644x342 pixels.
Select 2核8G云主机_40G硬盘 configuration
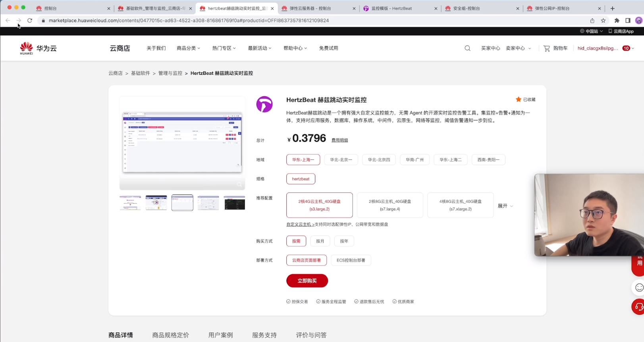pos(390,205)
